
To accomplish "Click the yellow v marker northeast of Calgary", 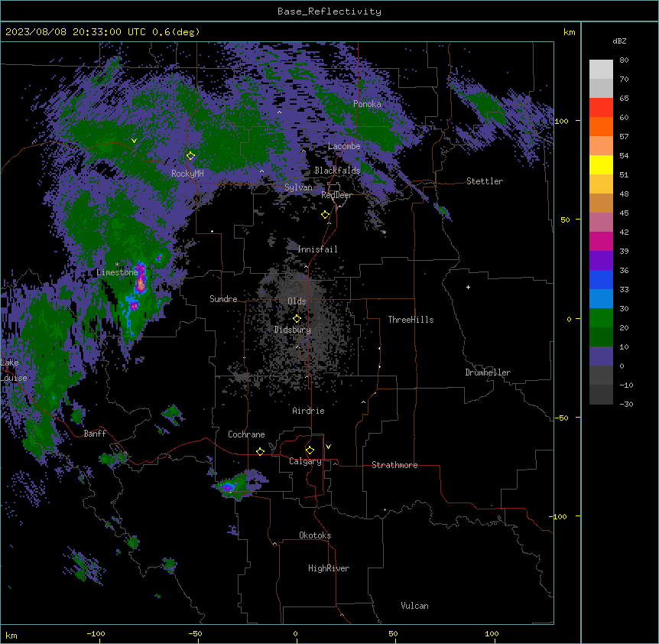I will pos(328,447).
